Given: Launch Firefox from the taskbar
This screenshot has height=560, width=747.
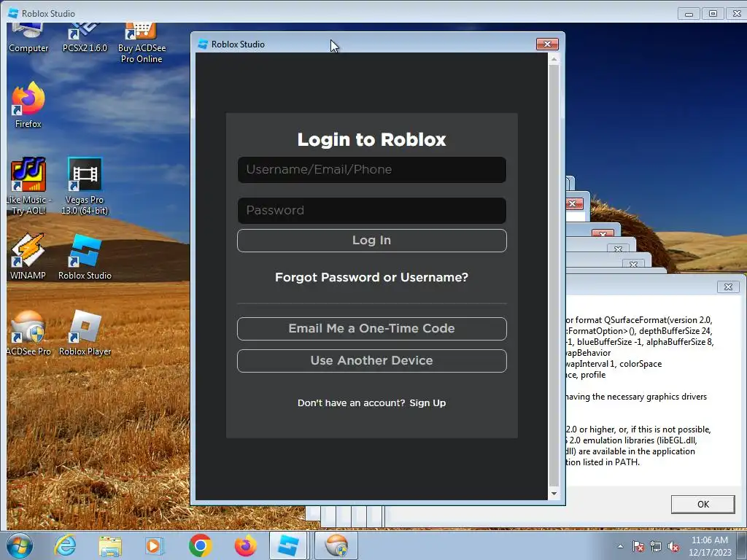Looking at the screenshot, I should (x=245, y=545).
